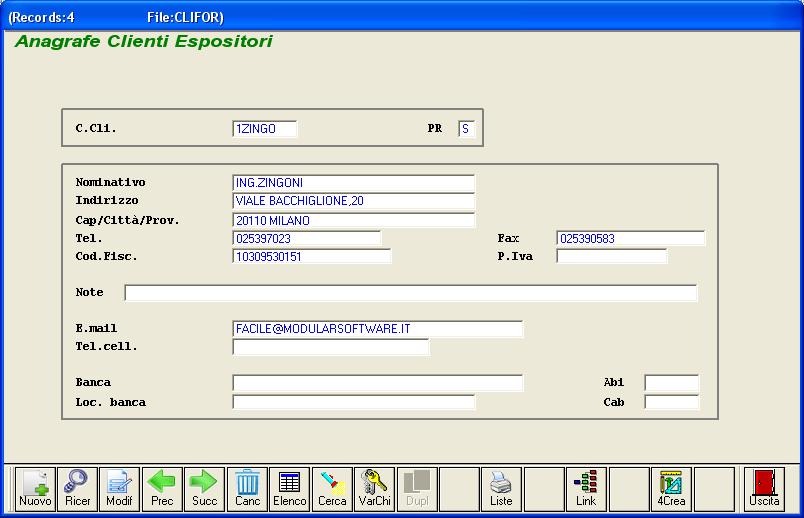The height and width of the screenshot is (518, 804).
Task: Select the Tel. field 025397023
Action: [307, 238]
